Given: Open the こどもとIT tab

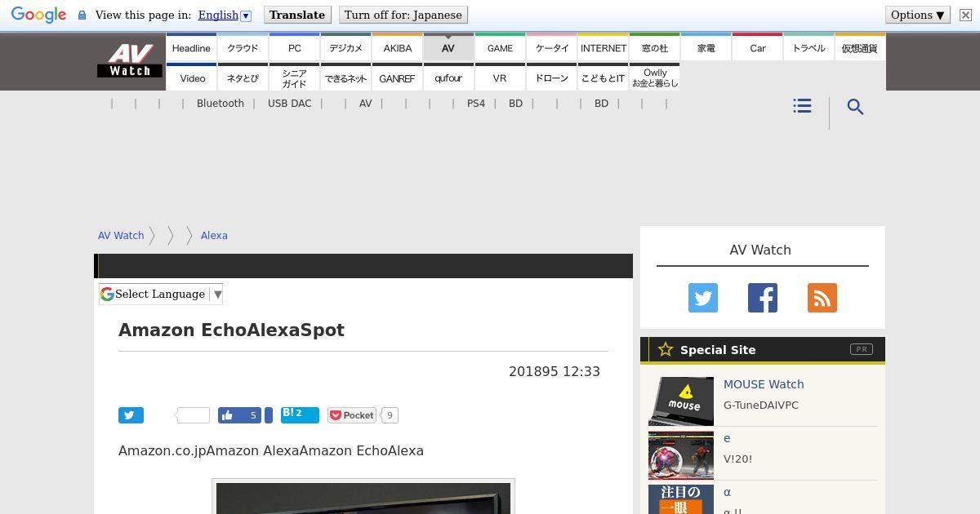Looking at the screenshot, I should (604, 78).
